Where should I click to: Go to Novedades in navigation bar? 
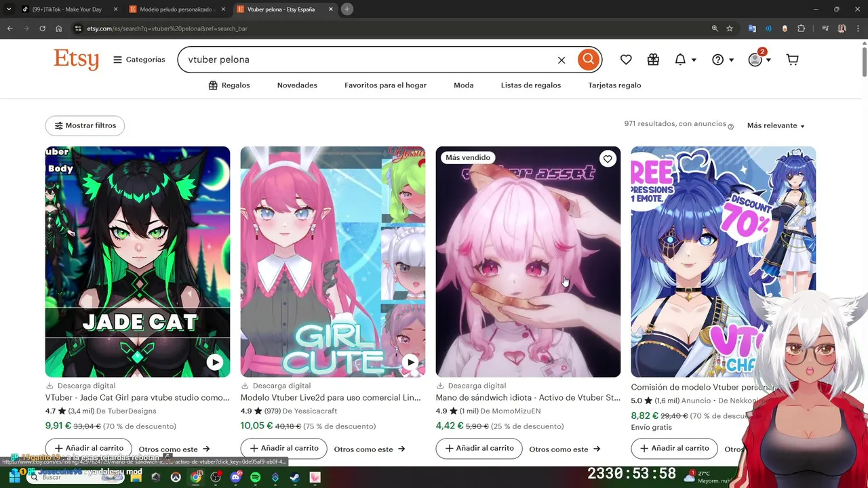pyautogui.click(x=297, y=85)
